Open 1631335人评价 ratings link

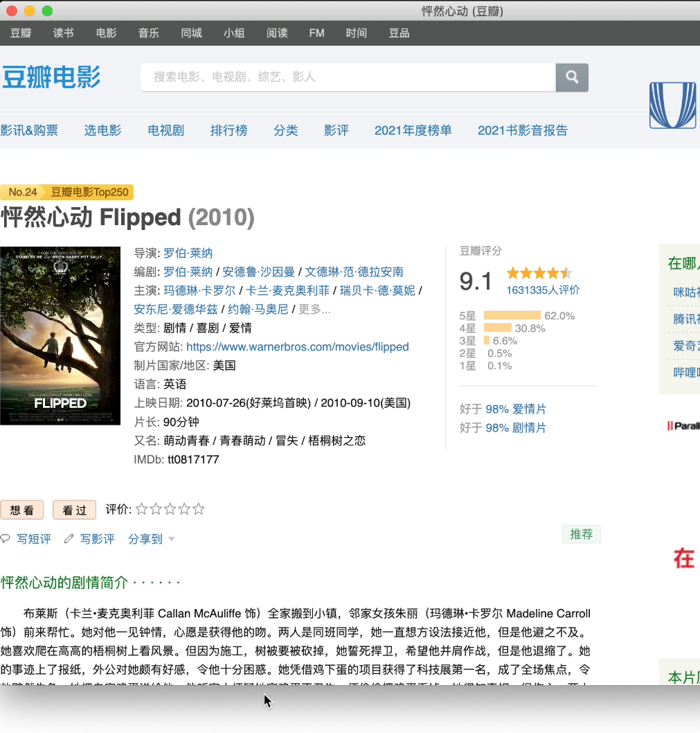click(x=543, y=290)
